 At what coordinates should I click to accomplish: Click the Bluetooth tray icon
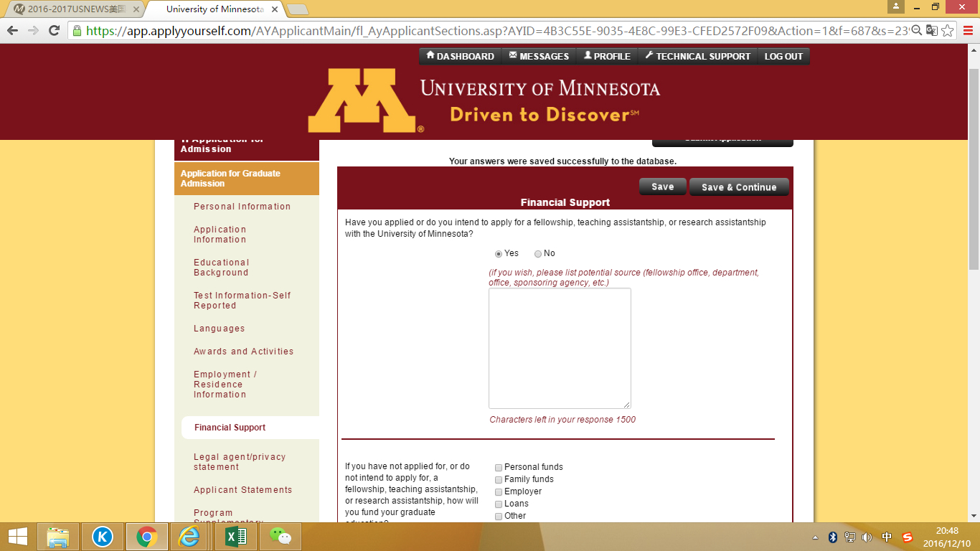833,537
